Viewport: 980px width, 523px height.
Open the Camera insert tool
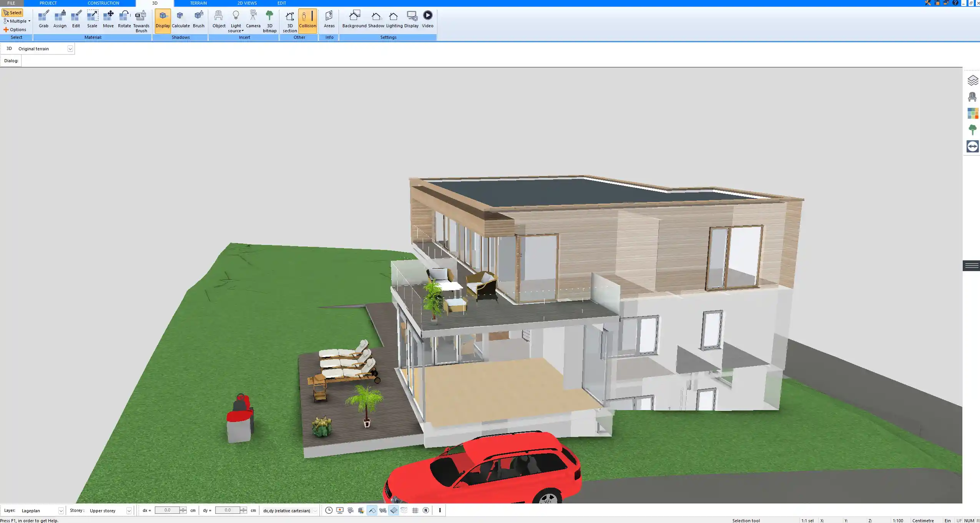click(x=252, y=18)
